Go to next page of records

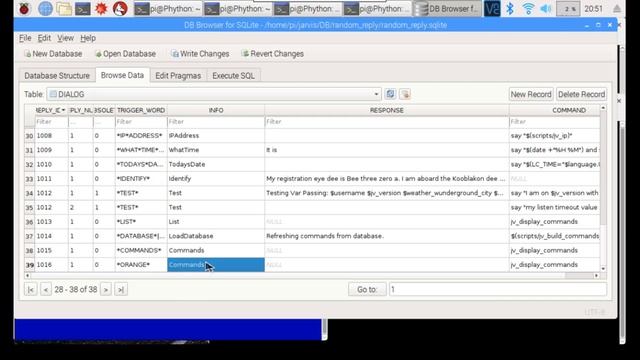[106, 289]
